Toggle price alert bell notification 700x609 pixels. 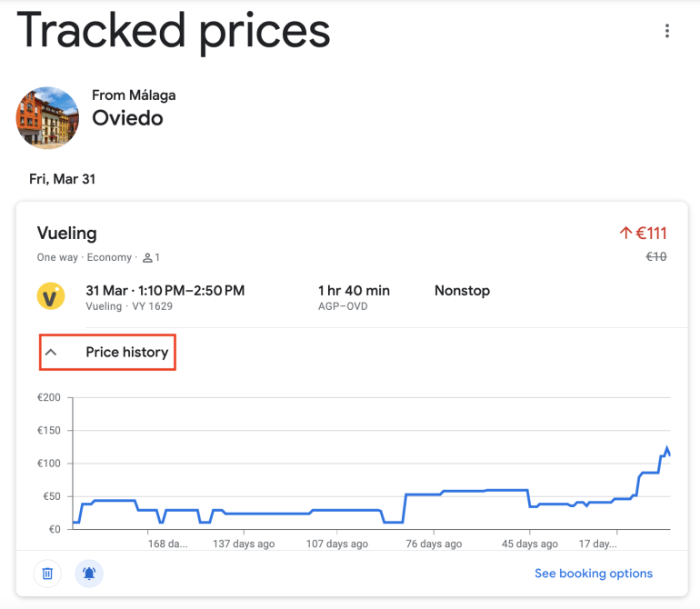click(x=89, y=574)
